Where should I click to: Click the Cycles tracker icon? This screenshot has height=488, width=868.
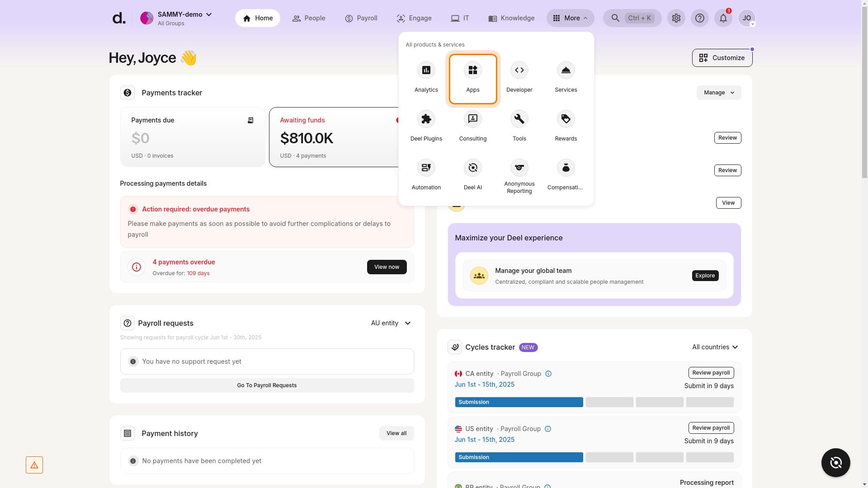pyautogui.click(x=454, y=347)
